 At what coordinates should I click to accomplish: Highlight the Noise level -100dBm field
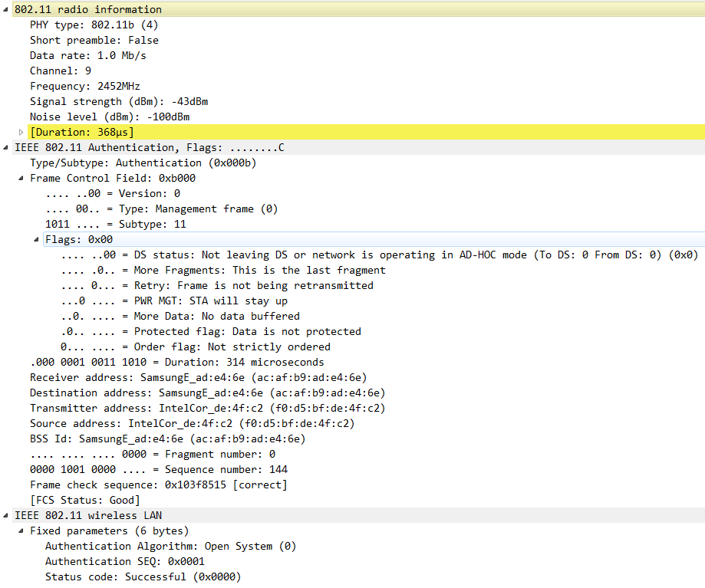[109, 117]
